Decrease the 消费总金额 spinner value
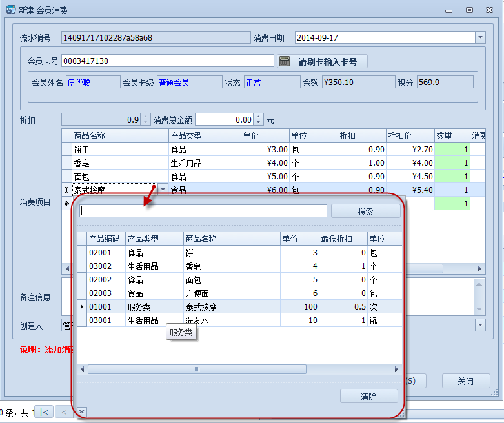Screen dimensions: 504x423 tap(258, 123)
